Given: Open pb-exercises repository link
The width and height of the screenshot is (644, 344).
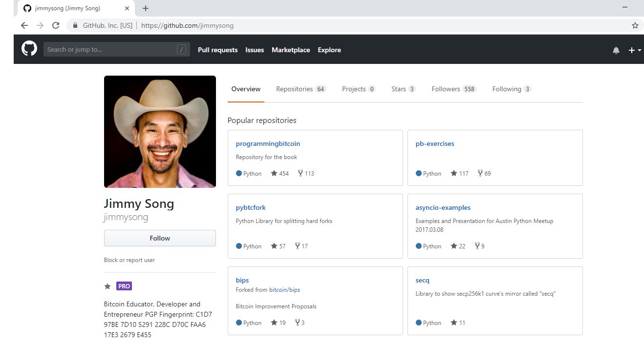Looking at the screenshot, I should [x=435, y=144].
